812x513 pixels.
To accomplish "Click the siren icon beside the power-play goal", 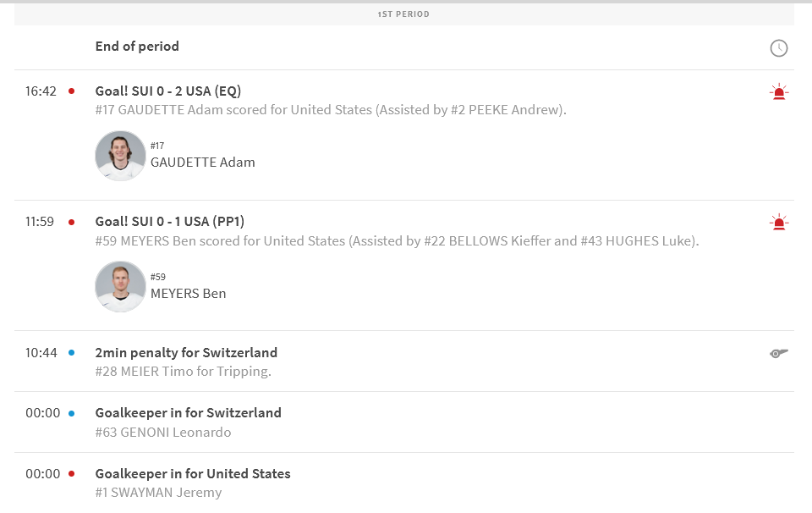I will 778,222.
